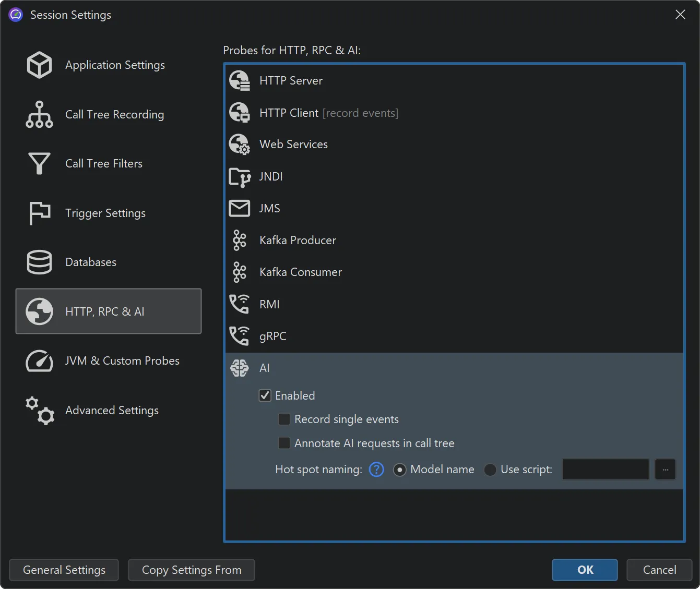Open the Databases settings section

[90, 262]
